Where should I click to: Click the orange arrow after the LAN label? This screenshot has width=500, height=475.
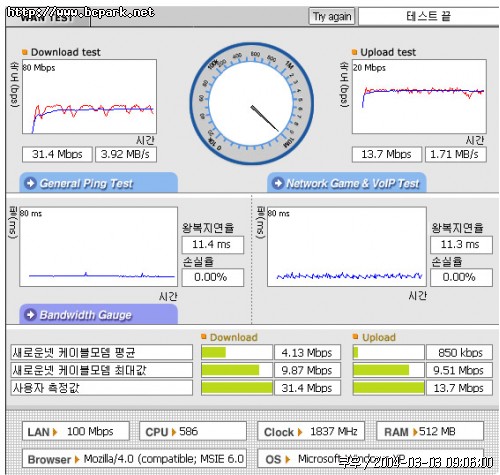pos(55,432)
